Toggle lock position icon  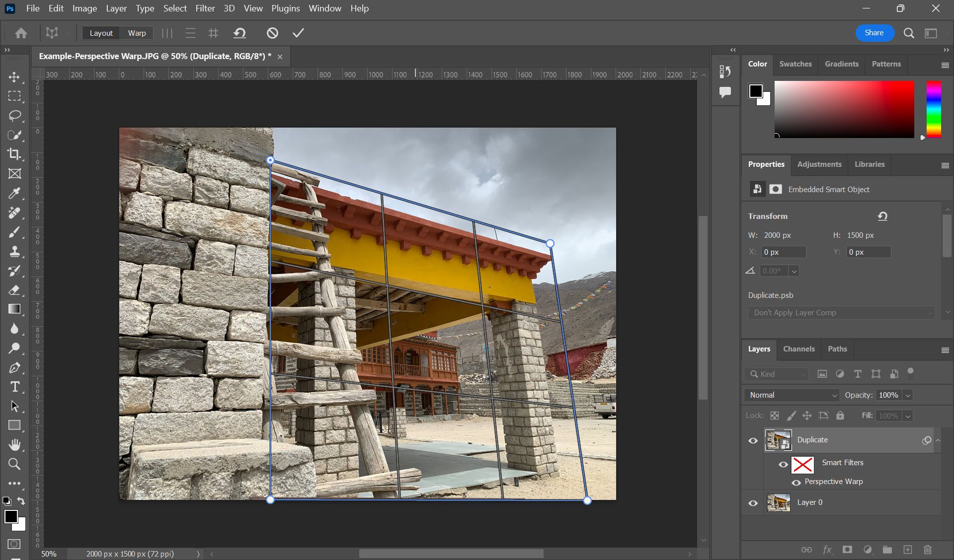(x=807, y=416)
